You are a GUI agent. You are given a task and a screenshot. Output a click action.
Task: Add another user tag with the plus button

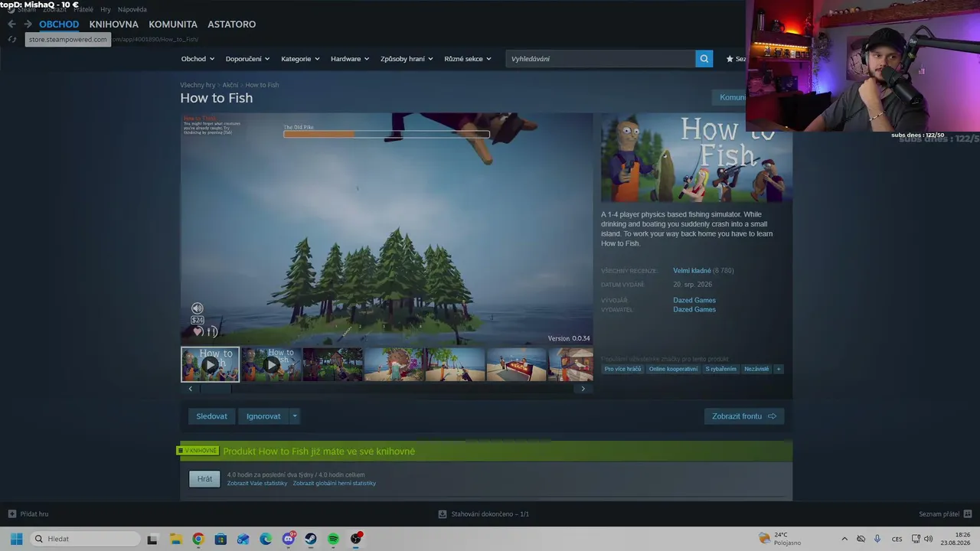point(779,369)
